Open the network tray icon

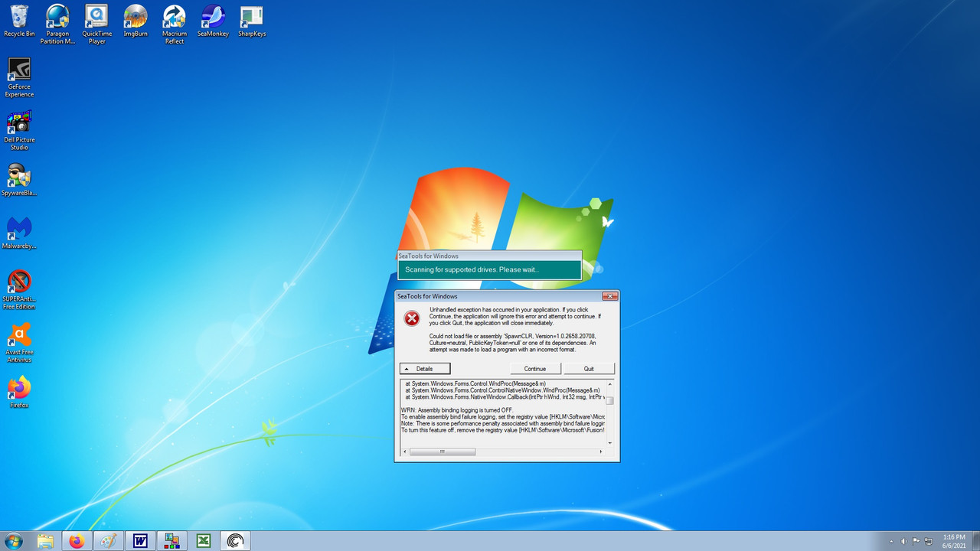click(x=928, y=541)
